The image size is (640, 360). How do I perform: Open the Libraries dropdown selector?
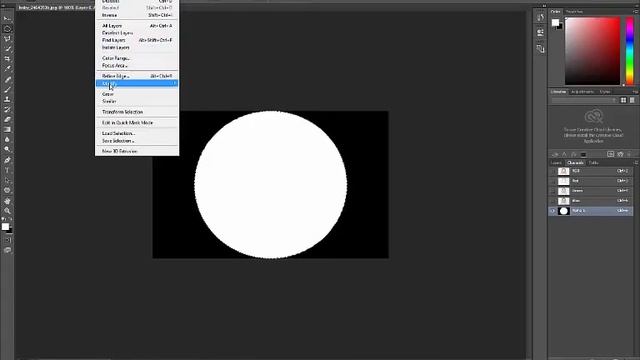pyautogui.click(x=584, y=100)
